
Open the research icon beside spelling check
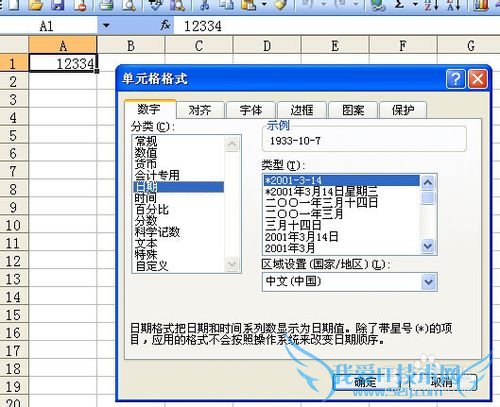[177, 5]
